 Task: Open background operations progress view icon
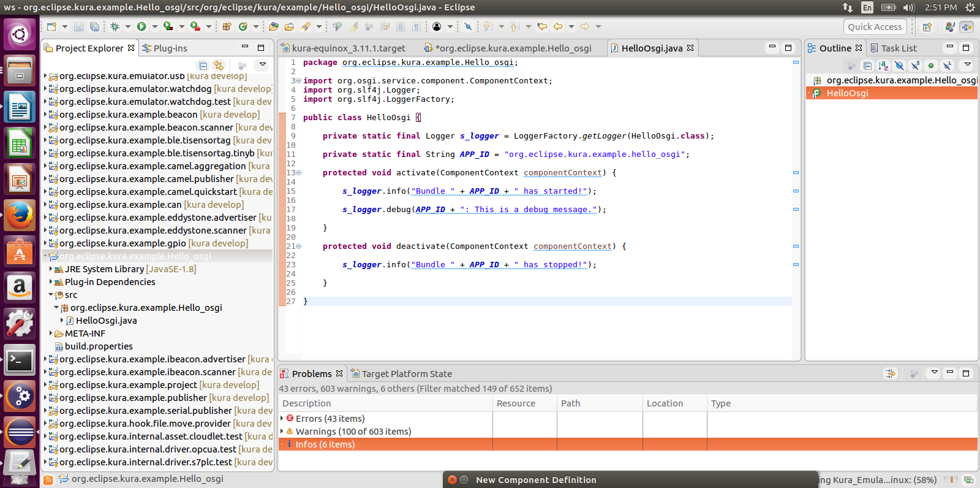click(x=968, y=480)
